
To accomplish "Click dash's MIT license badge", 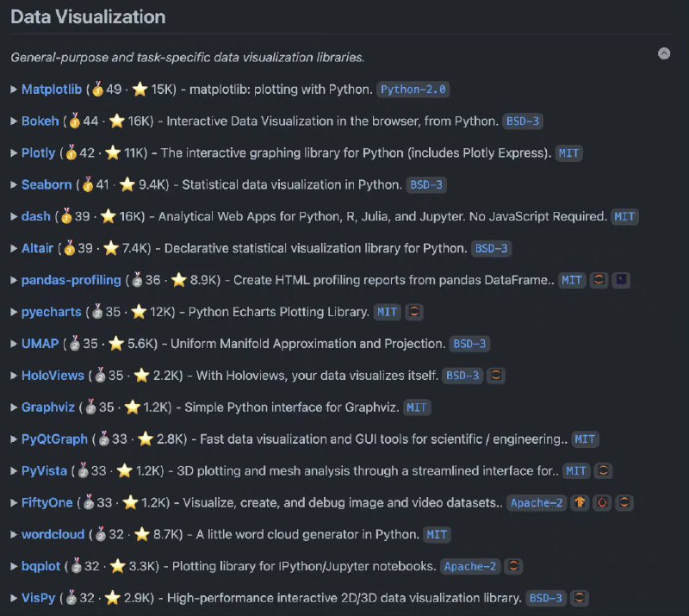I will pyautogui.click(x=624, y=216).
